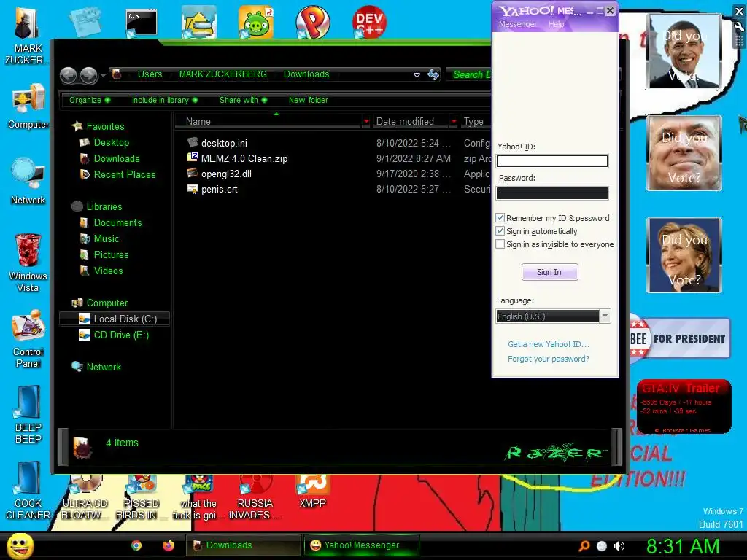
Task: Open the Share with dropdown
Action: click(243, 100)
